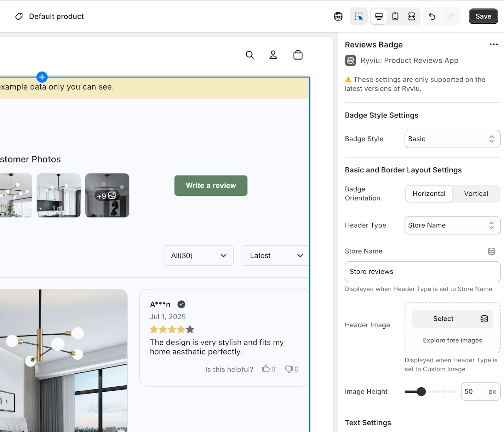Switch to mobile preview icon

tap(395, 16)
